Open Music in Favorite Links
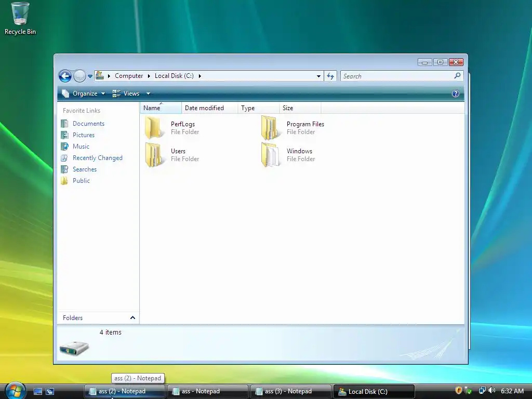Viewport: 532px width, 399px height. tap(81, 146)
